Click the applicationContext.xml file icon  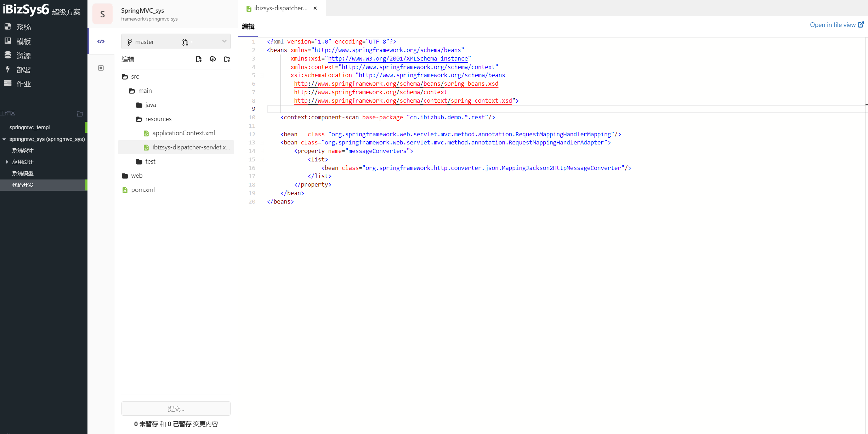(x=146, y=133)
